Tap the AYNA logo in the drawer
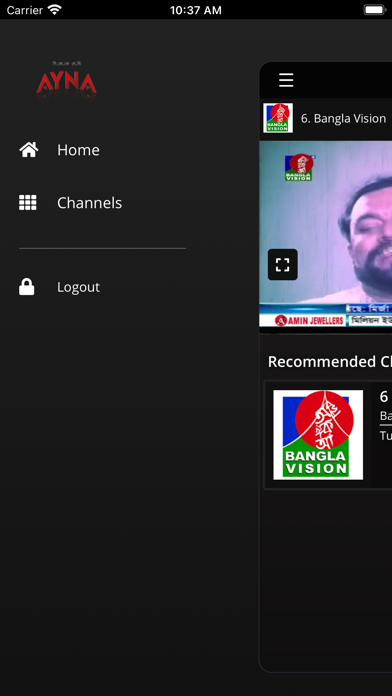Viewport: 392px width, 696px height. point(66,80)
